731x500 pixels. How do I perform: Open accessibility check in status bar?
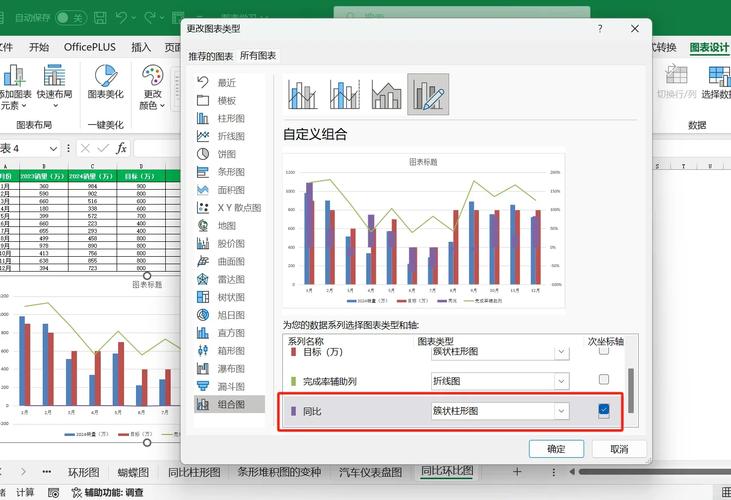tap(107, 493)
